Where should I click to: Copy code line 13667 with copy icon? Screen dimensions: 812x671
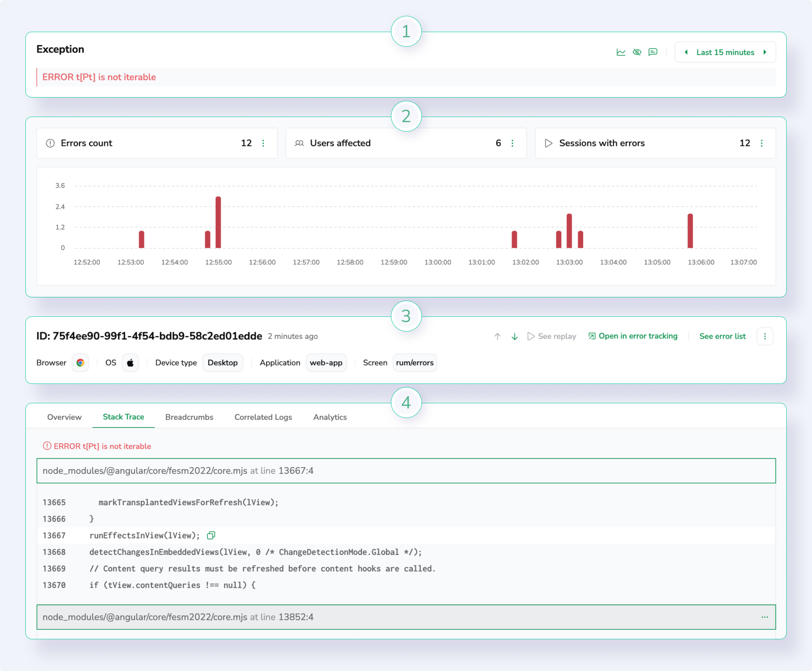point(211,535)
